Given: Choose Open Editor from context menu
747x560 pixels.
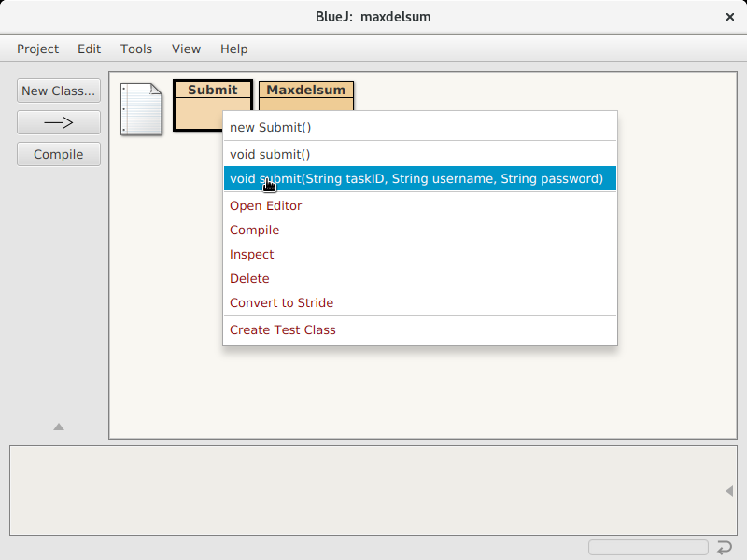Looking at the screenshot, I should (x=419, y=205).
